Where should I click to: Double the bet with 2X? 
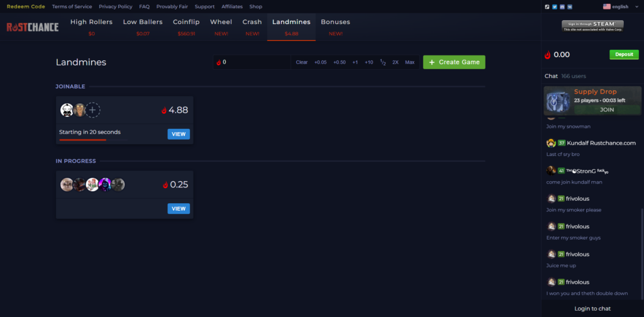(x=396, y=62)
